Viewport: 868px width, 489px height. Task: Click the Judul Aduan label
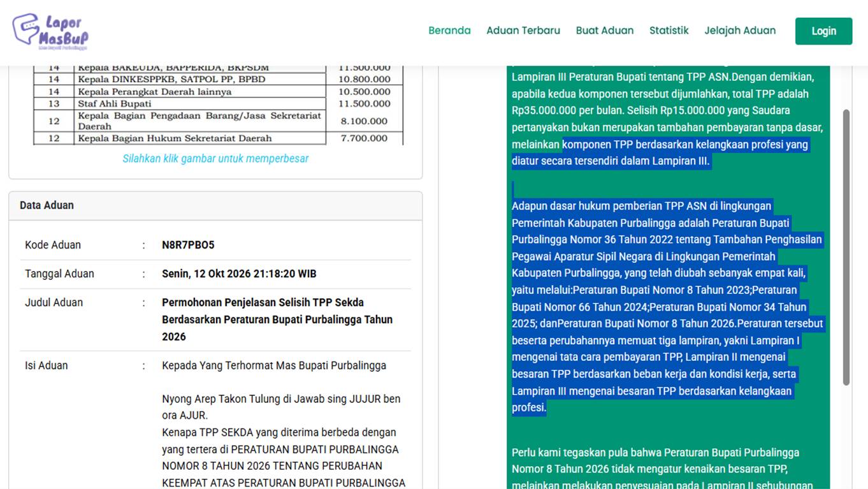54,303
